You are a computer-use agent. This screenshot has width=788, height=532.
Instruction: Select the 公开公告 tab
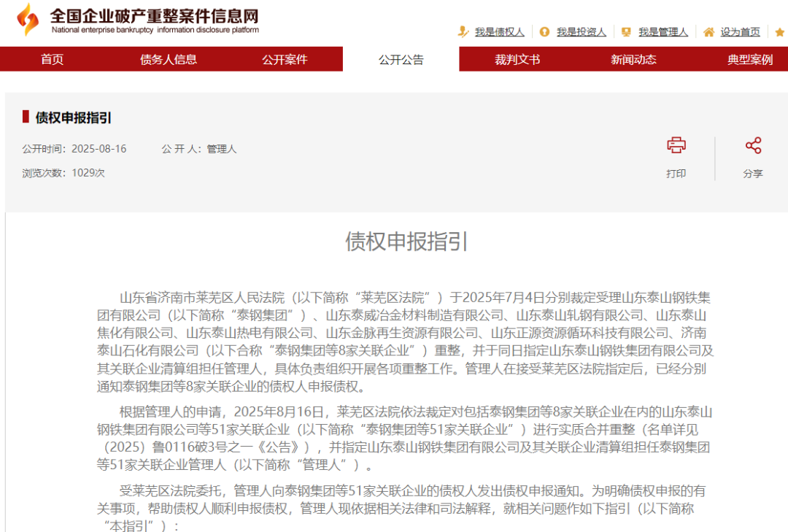click(401, 59)
